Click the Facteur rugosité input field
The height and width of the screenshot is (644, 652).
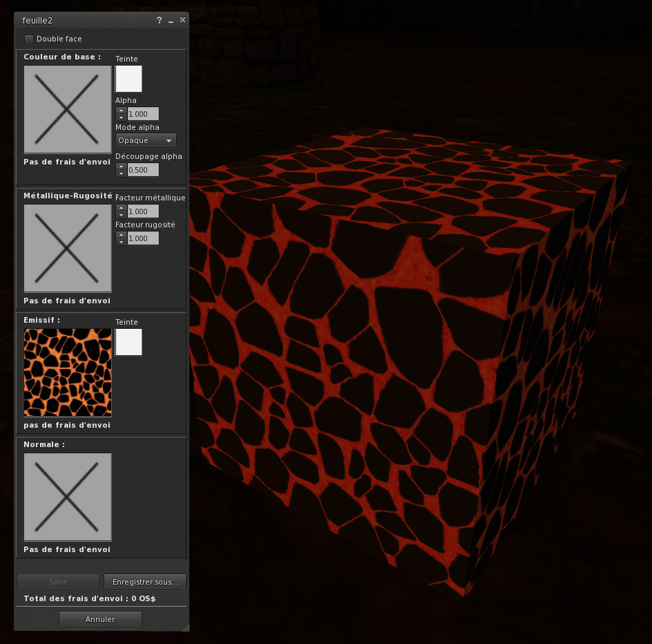point(143,238)
